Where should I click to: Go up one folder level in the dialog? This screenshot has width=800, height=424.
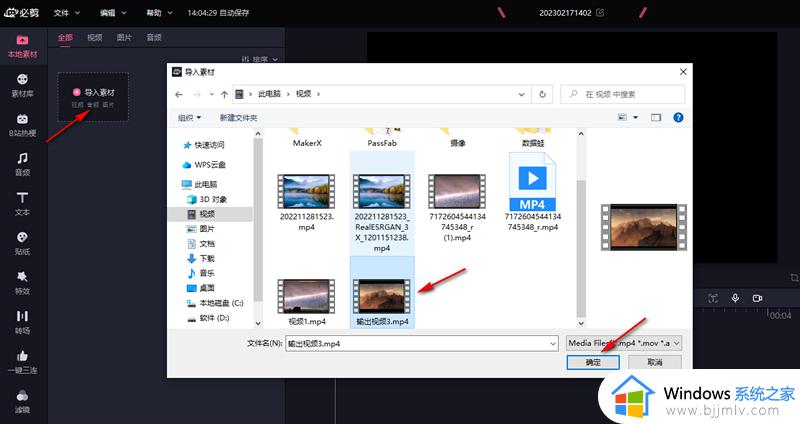click(x=224, y=94)
